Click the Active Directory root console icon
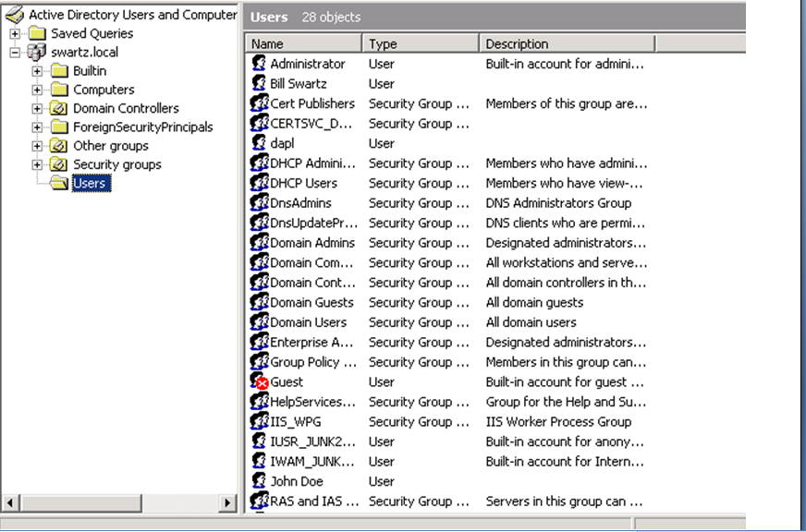Viewport: 806px width, 532px height. tap(15, 15)
